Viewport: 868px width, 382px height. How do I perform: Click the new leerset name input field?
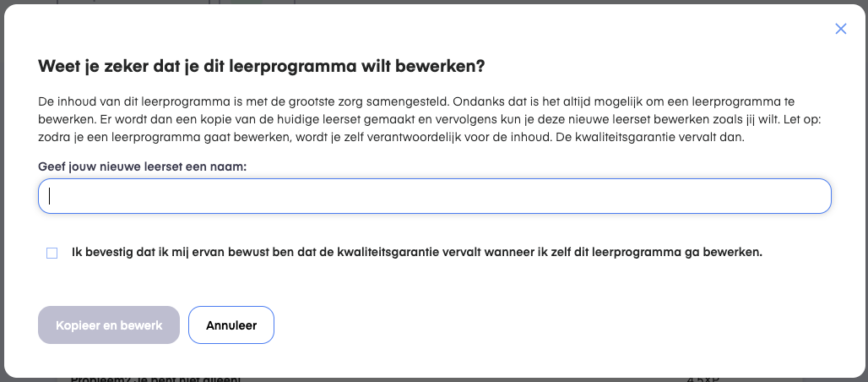(x=435, y=196)
